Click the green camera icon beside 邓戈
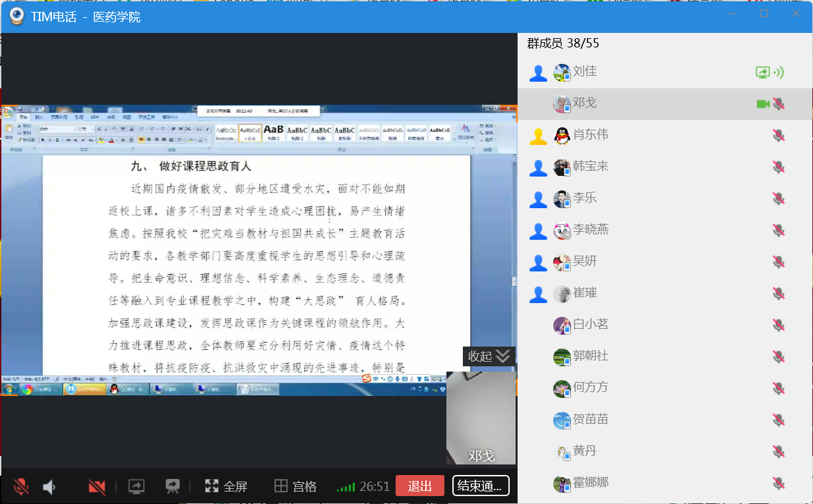The width and height of the screenshot is (813, 504). (x=763, y=104)
